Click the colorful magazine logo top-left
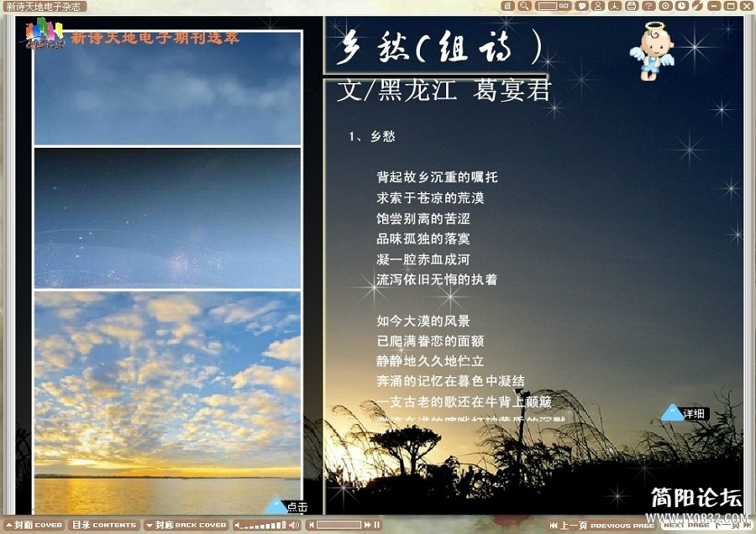756x534 pixels. [x=45, y=33]
